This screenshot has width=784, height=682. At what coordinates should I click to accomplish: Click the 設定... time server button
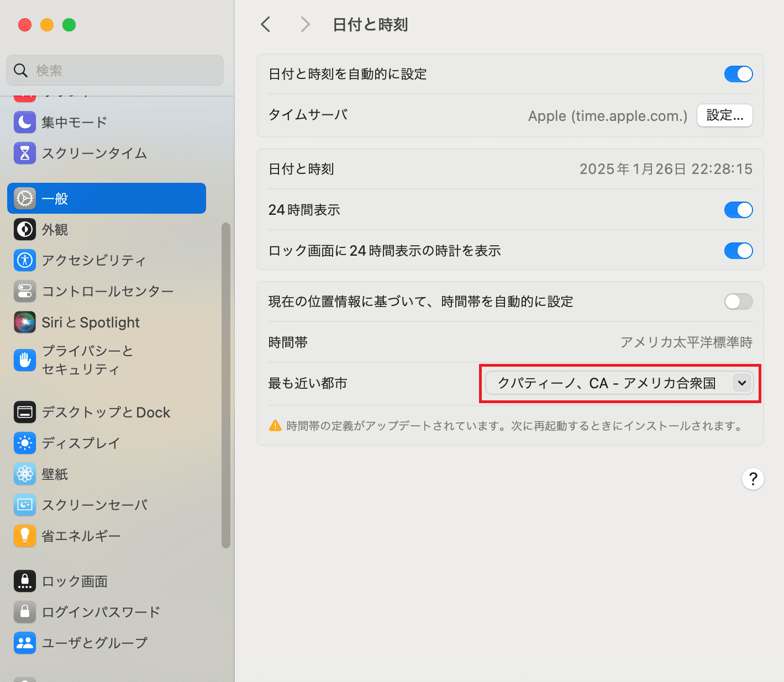[x=725, y=115]
